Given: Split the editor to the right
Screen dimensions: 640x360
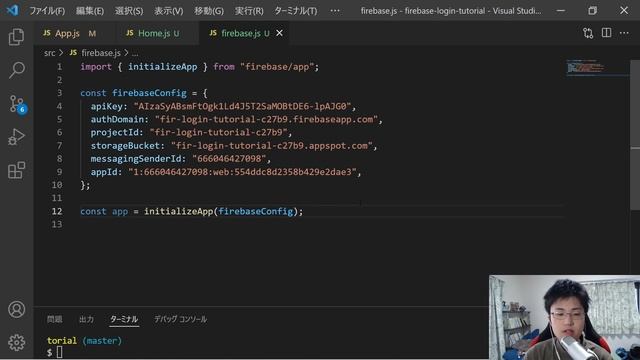Looking at the screenshot, I should coord(607,33).
